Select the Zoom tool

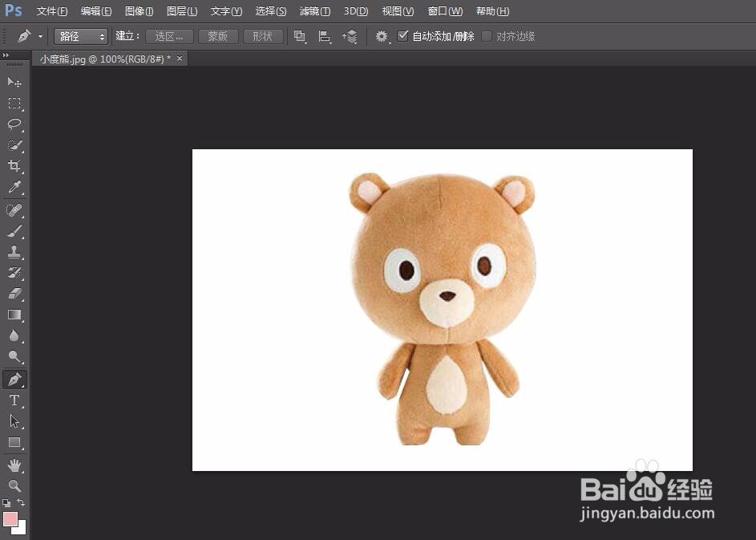[14, 485]
